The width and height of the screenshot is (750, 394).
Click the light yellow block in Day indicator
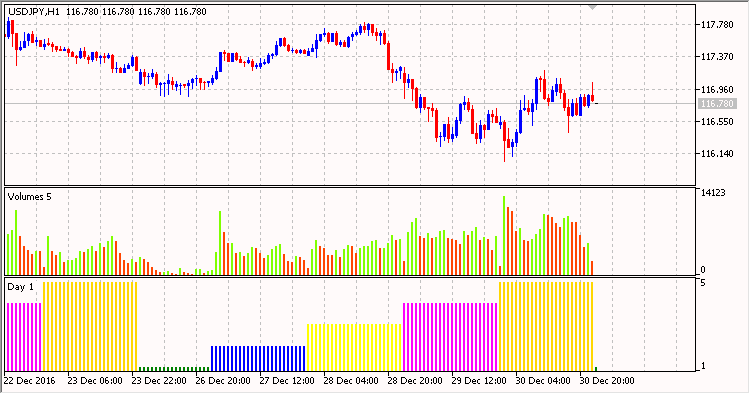pos(354,348)
